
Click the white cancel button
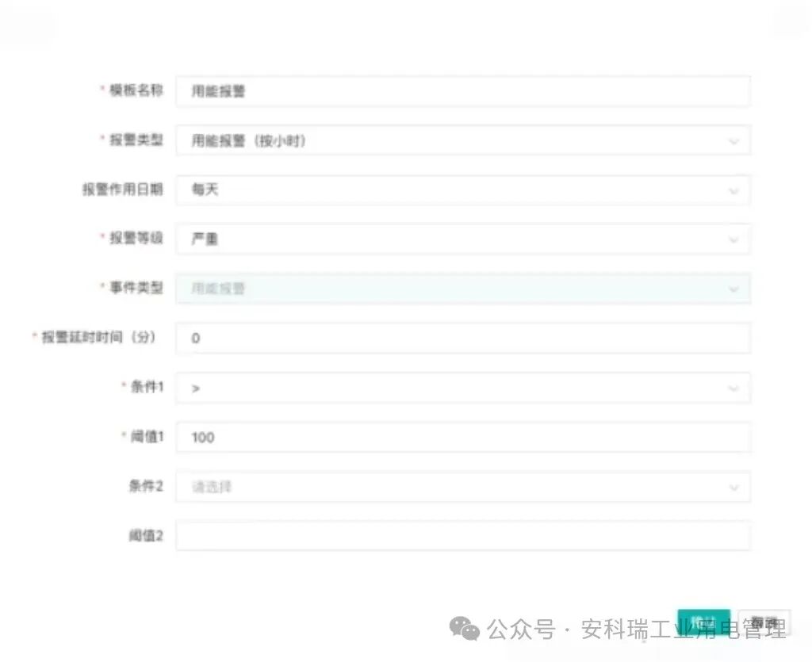pos(764,622)
